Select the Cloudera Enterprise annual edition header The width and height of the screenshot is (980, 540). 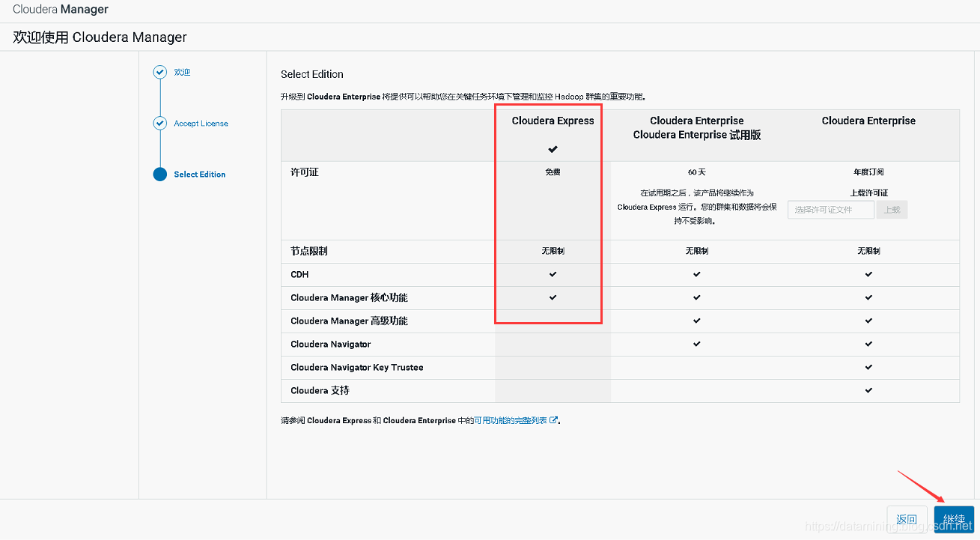click(868, 121)
